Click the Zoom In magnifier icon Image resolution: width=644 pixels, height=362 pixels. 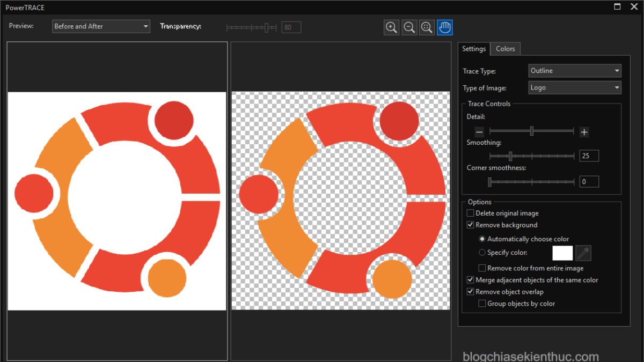(392, 27)
